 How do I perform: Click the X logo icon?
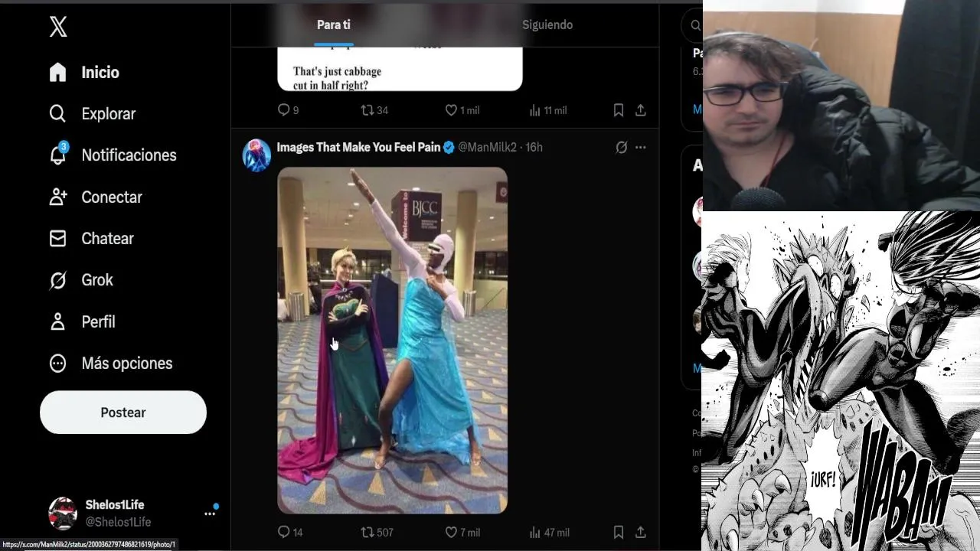tap(58, 27)
